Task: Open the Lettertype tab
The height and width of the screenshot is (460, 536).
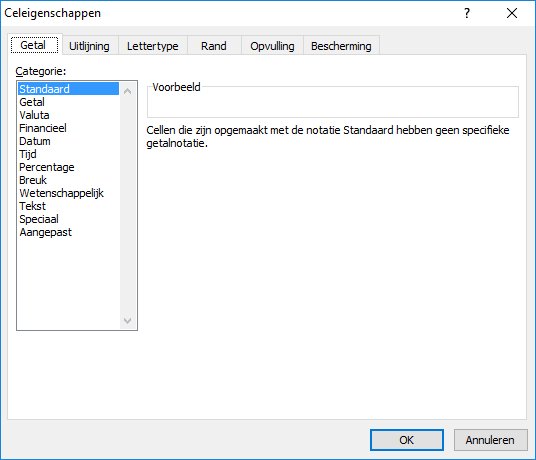Action: pos(152,46)
